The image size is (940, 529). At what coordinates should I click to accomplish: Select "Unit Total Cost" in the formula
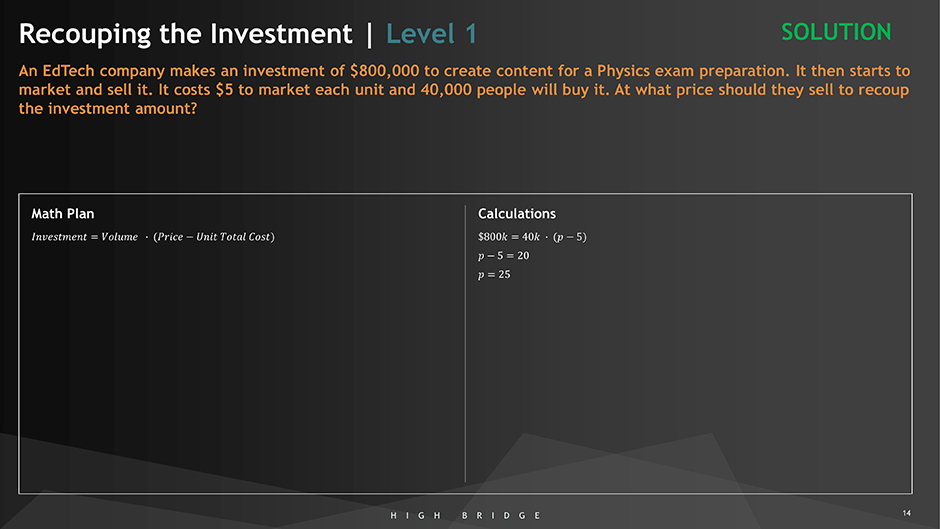coord(234,237)
